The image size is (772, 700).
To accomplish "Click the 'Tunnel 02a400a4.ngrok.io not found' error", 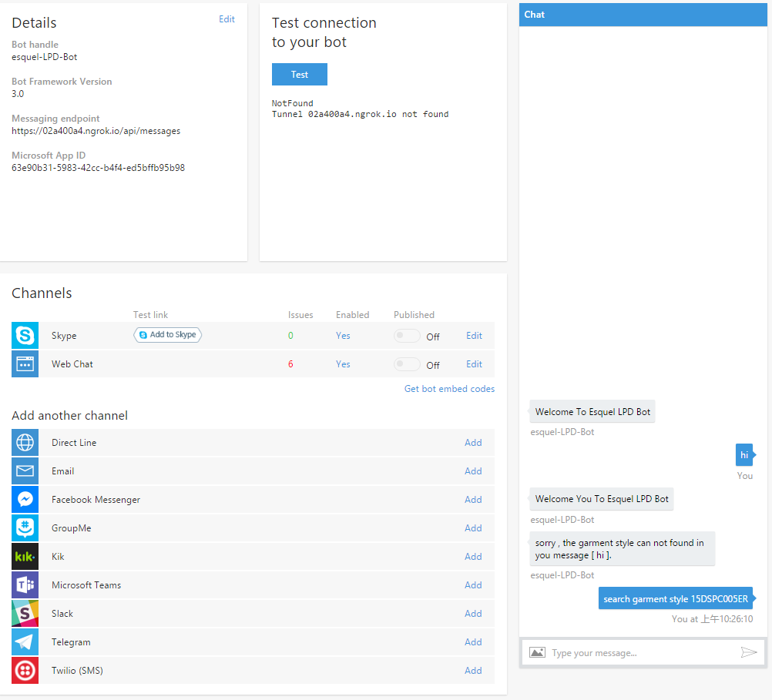I will (361, 114).
